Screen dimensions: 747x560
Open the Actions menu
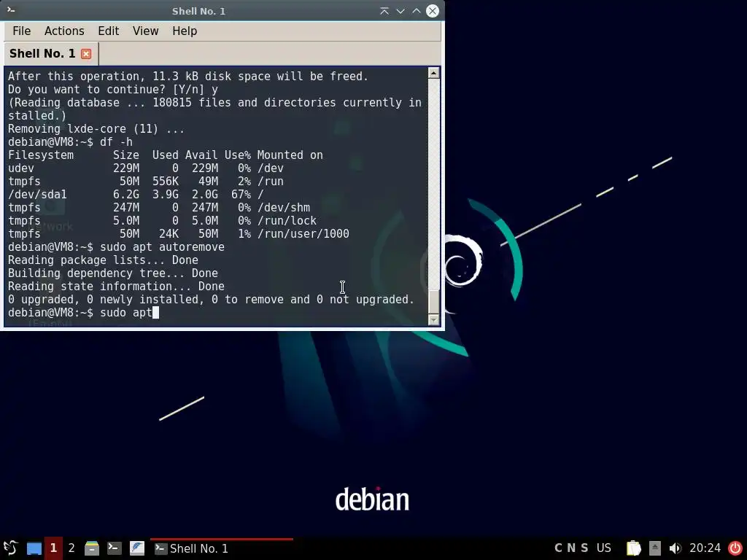64,31
